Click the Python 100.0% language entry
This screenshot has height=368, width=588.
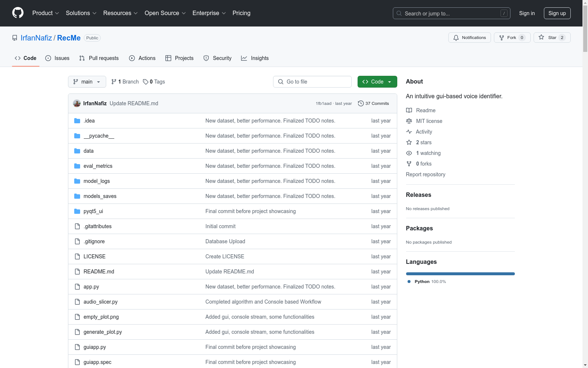[427, 282]
